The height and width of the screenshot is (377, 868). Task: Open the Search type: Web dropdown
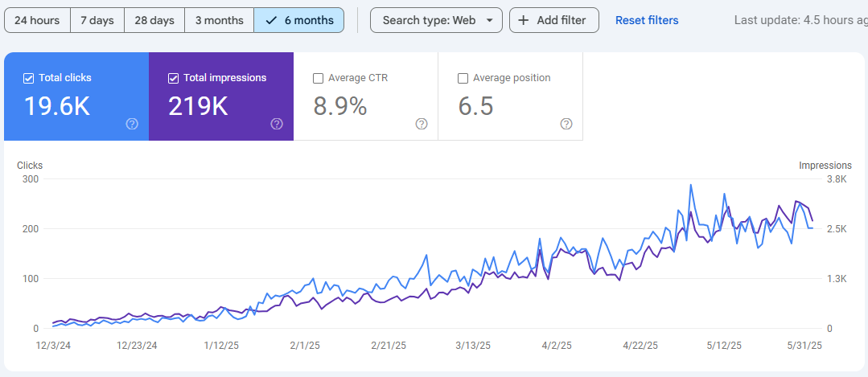(x=436, y=20)
